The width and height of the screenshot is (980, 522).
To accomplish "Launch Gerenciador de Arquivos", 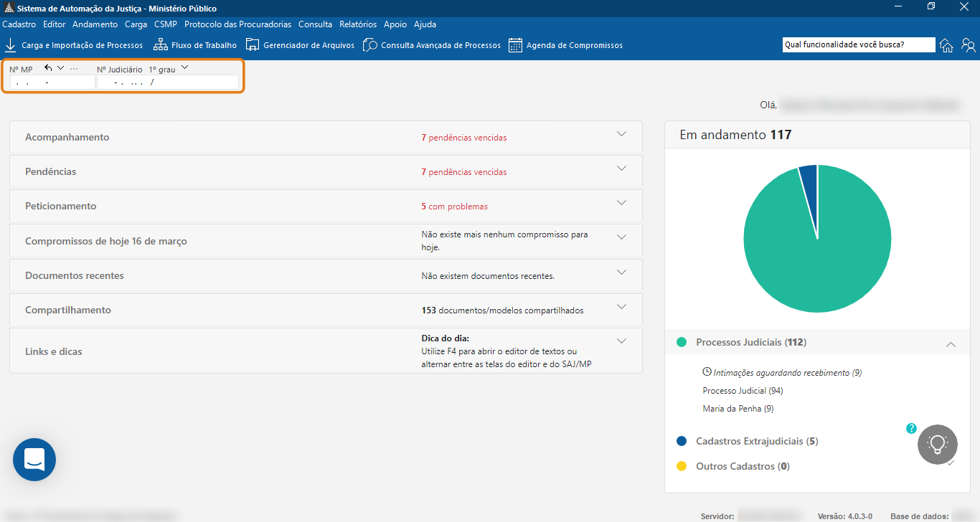I will [300, 45].
